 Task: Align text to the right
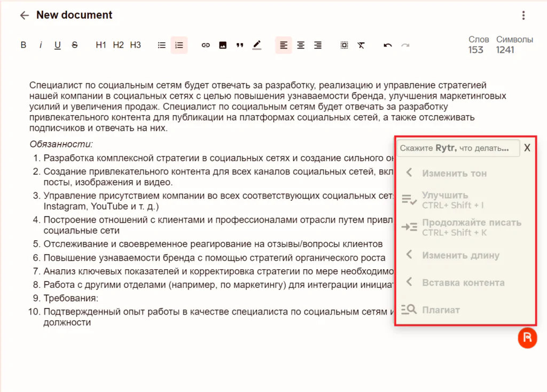[x=318, y=45]
